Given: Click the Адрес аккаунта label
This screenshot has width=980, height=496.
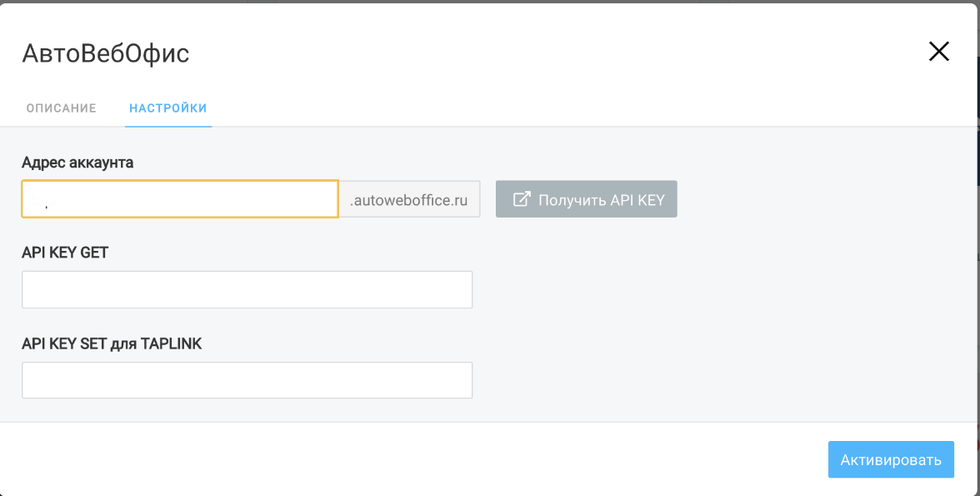Looking at the screenshot, I should pos(77,163).
